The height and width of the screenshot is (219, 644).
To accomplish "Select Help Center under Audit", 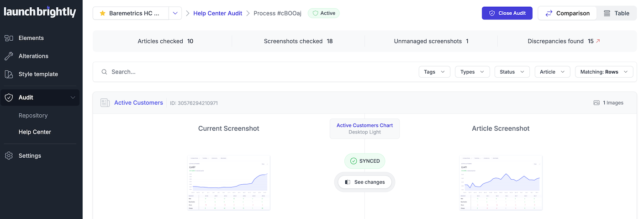I will point(35,132).
